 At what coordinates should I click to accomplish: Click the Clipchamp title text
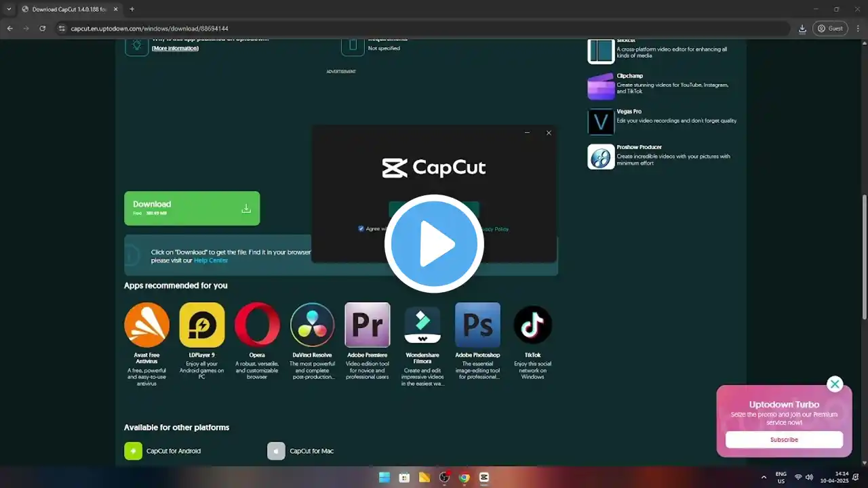pyautogui.click(x=630, y=76)
